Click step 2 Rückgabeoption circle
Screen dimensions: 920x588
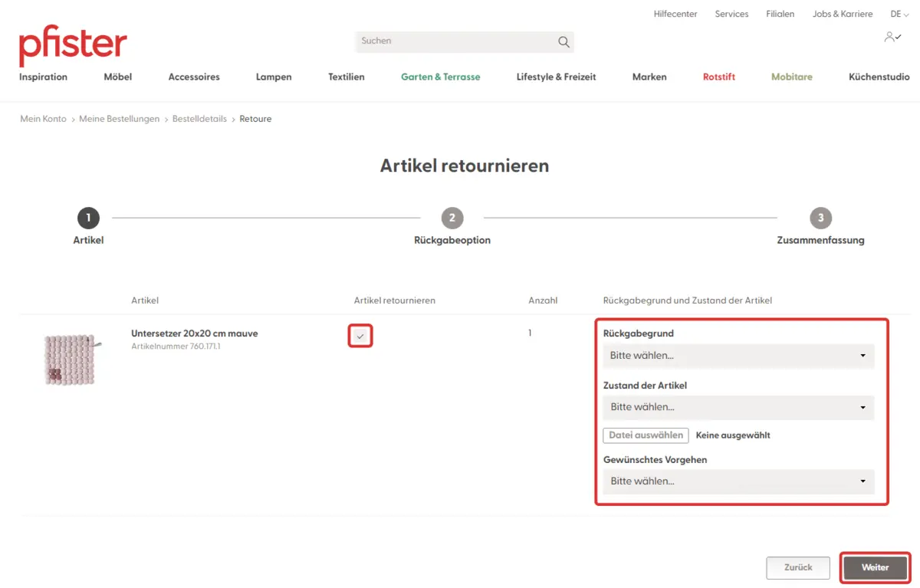click(452, 218)
